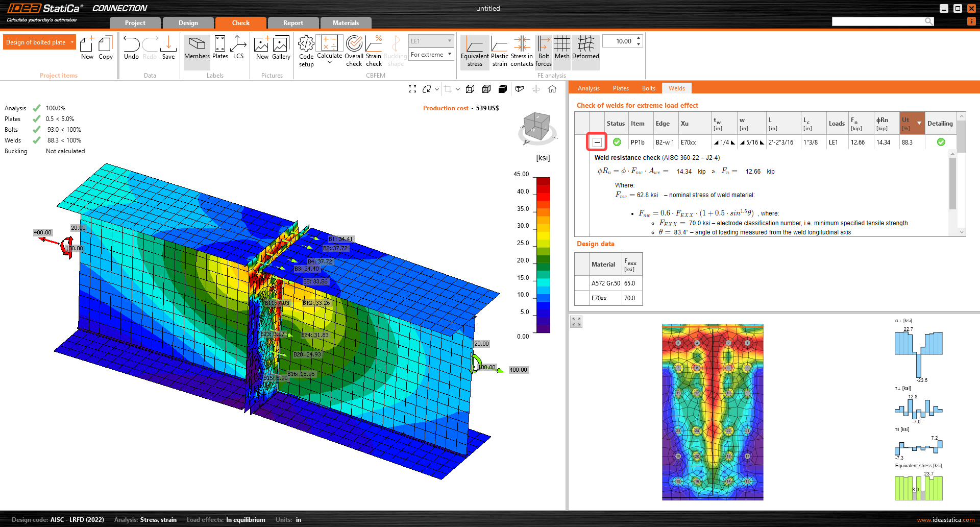Run the Overall check
This screenshot has width=980, height=527.
(x=354, y=51)
